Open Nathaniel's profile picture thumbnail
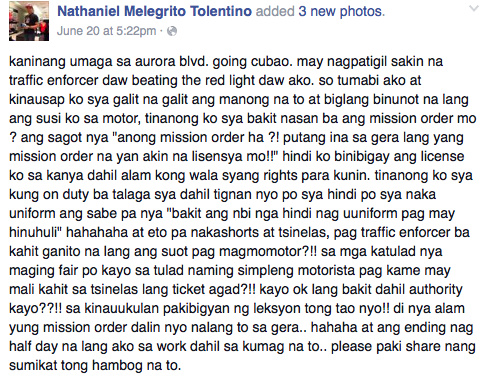 click(x=29, y=21)
